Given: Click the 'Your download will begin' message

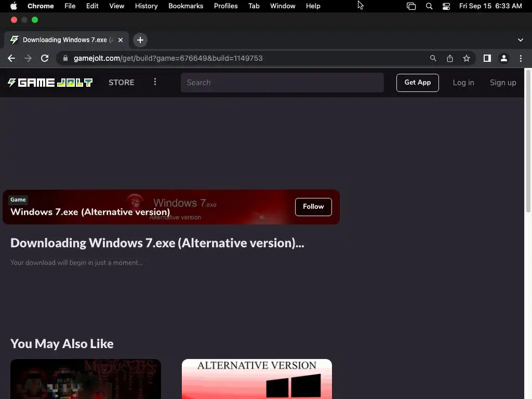Looking at the screenshot, I should tap(77, 262).
